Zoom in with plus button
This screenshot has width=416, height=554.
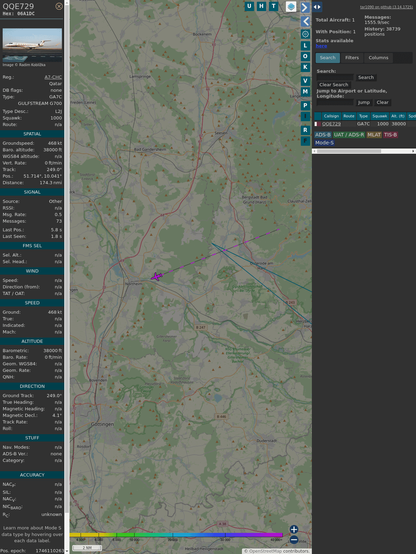coord(294,529)
